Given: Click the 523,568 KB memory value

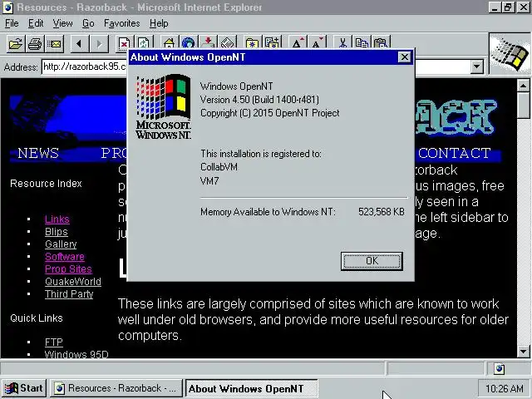Looking at the screenshot, I should click(x=382, y=212).
